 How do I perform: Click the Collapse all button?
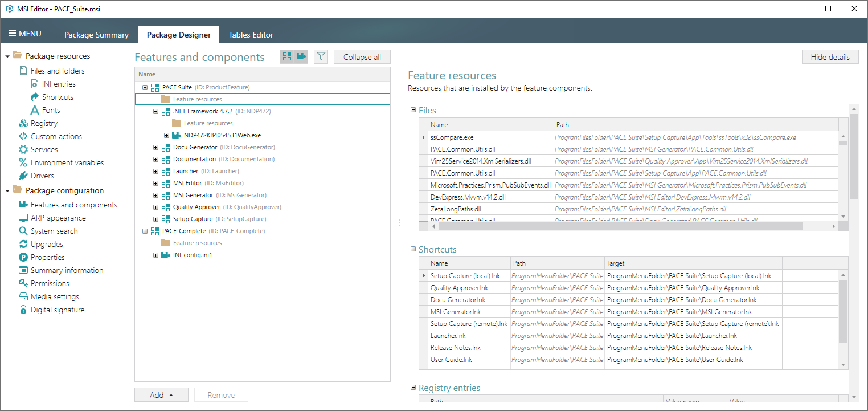362,57
